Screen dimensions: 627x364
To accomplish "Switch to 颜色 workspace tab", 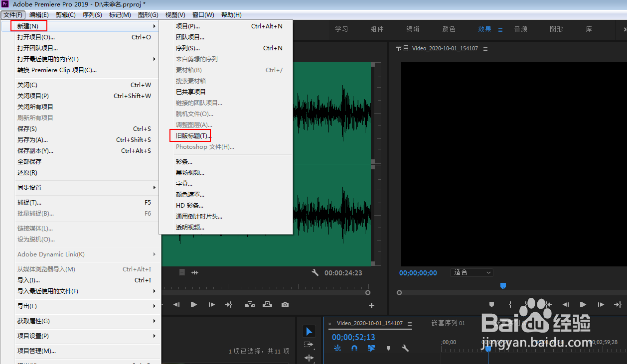I will click(449, 29).
